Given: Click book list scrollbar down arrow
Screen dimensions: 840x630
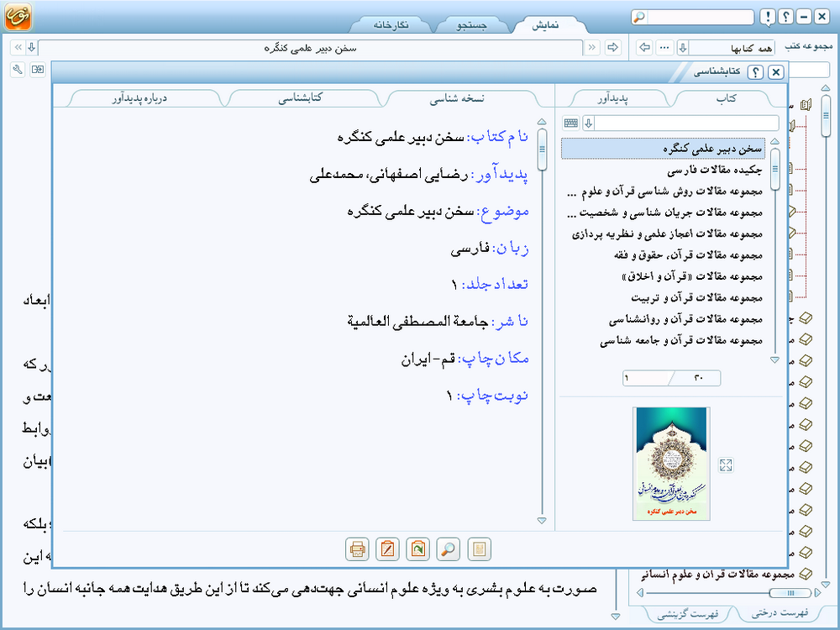Looking at the screenshot, I should 774,360.
